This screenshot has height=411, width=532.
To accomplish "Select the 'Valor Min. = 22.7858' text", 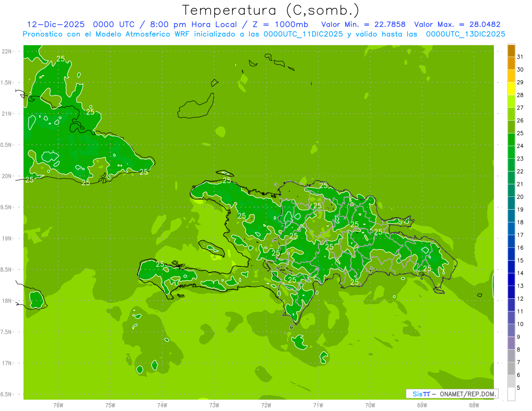I will [364, 24].
